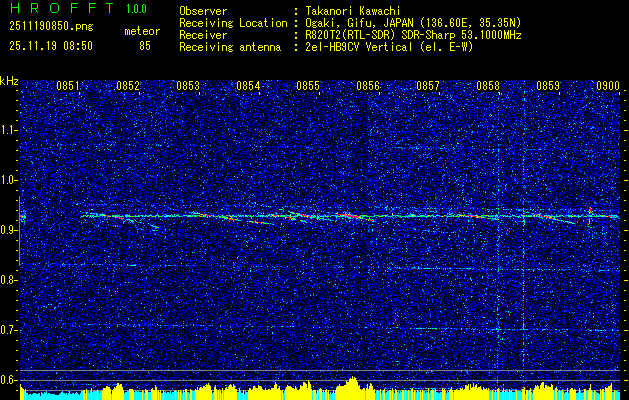This screenshot has height=400, width=629.
Task: Click the 0859 time marker
Action: tap(548, 86)
